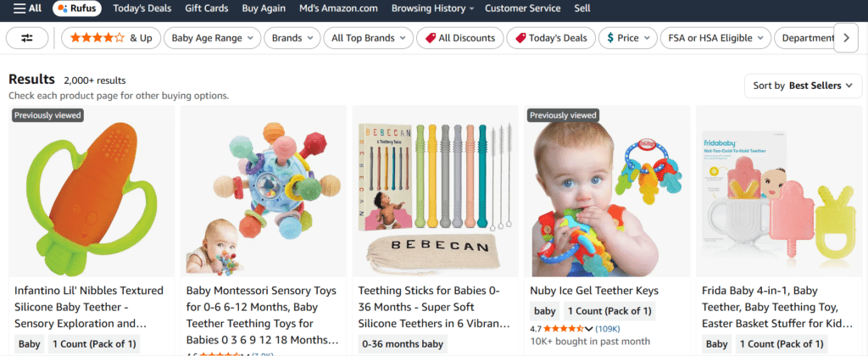Open the 109K ratings link
This screenshot has width=868, height=356.
tap(607, 328)
